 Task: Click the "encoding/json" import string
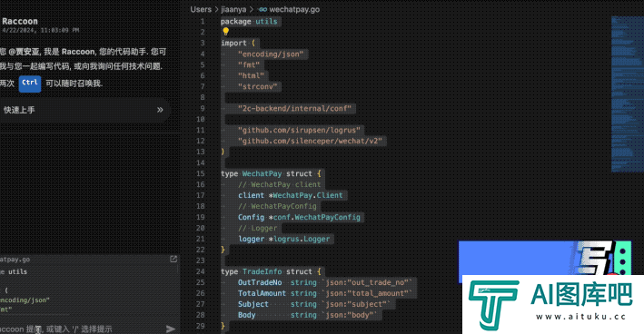point(271,54)
